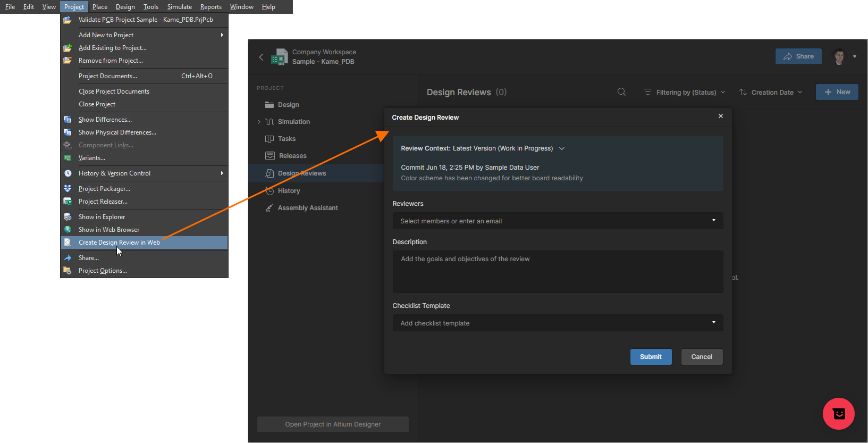This screenshot has width=868, height=443.
Task: Open the user avatar in the web header
Action: pyautogui.click(x=839, y=56)
